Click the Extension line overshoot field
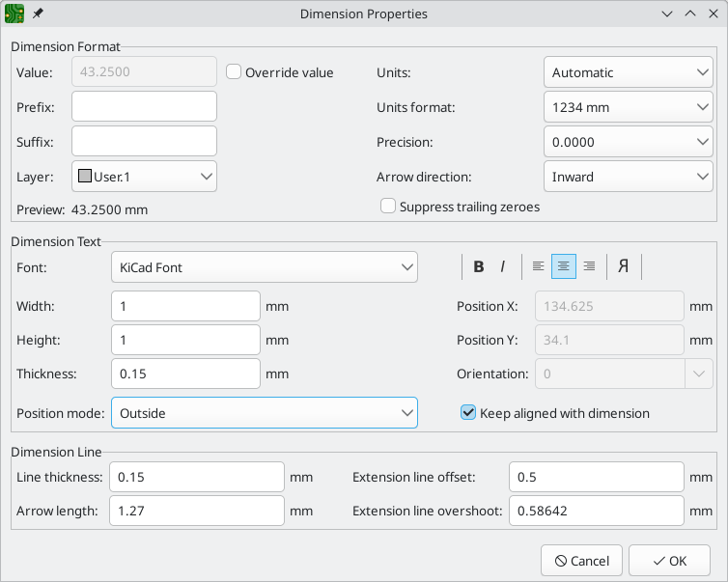The height and width of the screenshot is (582, 728). click(597, 511)
